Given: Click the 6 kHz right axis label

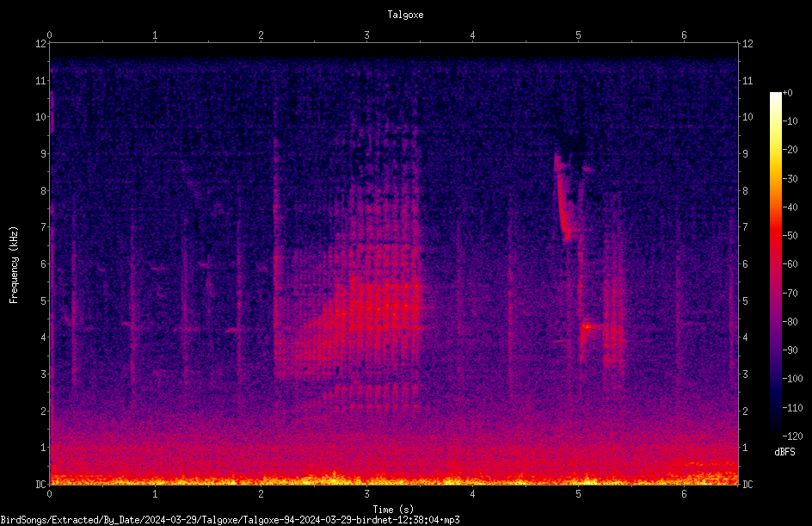Looking at the screenshot, I should pyautogui.click(x=745, y=264).
